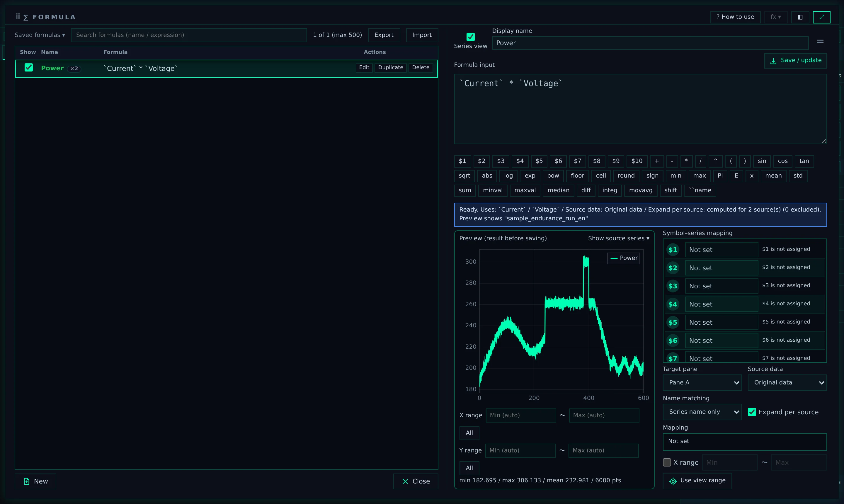Click the $5 symbol badge in mapping
The image size is (844, 504).
(x=673, y=322)
